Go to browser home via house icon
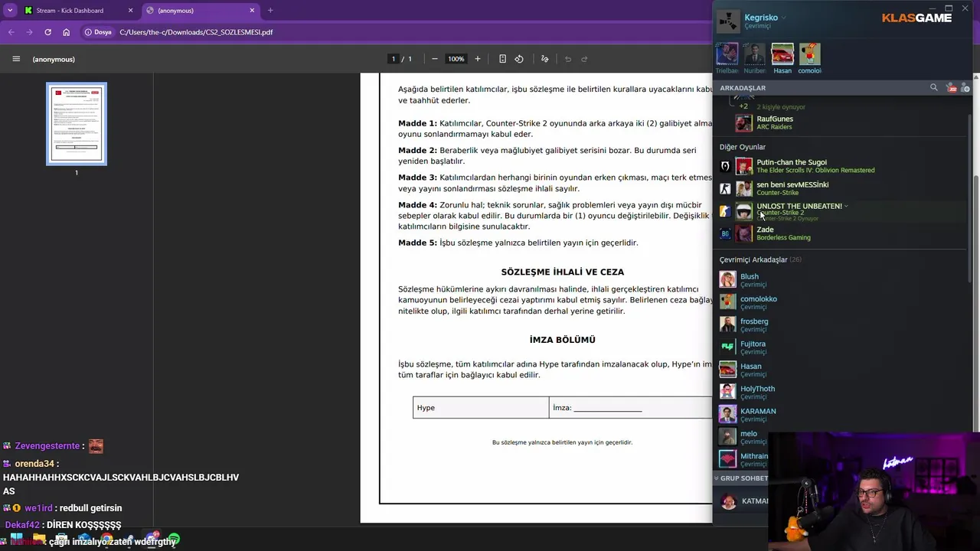The height and width of the screenshot is (551, 980). [67, 32]
